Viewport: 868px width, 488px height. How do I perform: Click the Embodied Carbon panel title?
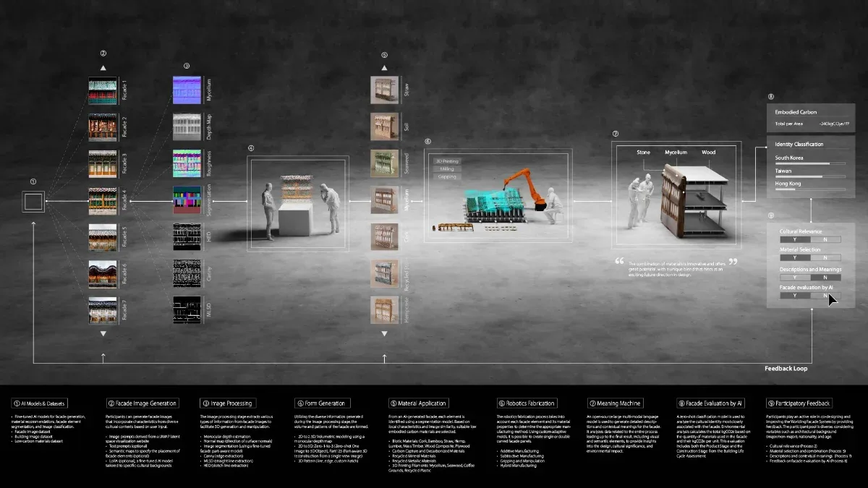[x=796, y=113]
